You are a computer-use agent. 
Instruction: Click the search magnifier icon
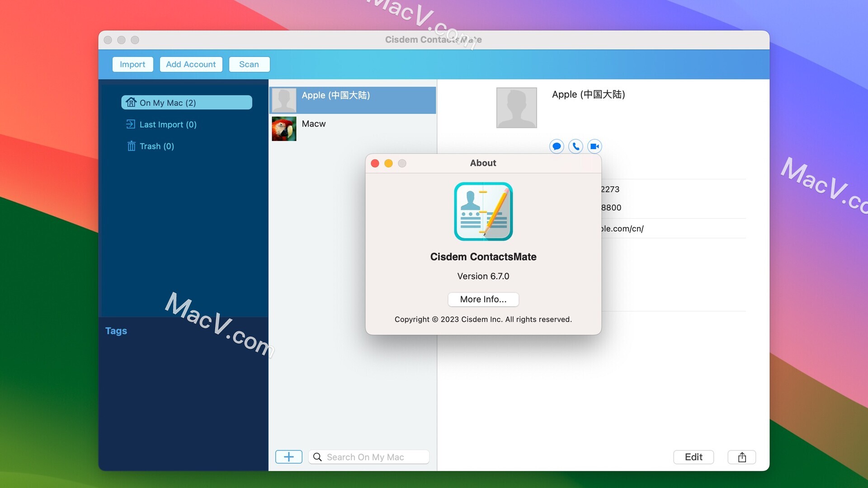pos(318,457)
